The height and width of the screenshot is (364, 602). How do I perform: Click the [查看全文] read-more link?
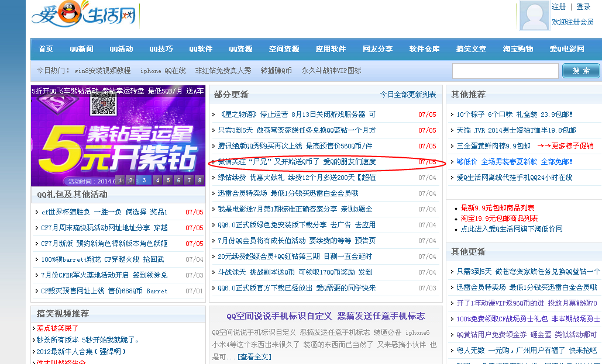click(254, 357)
